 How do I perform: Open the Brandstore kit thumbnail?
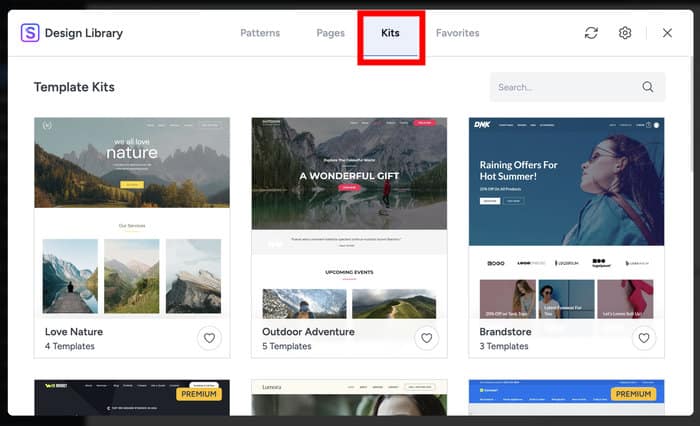[x=566, y=215]
